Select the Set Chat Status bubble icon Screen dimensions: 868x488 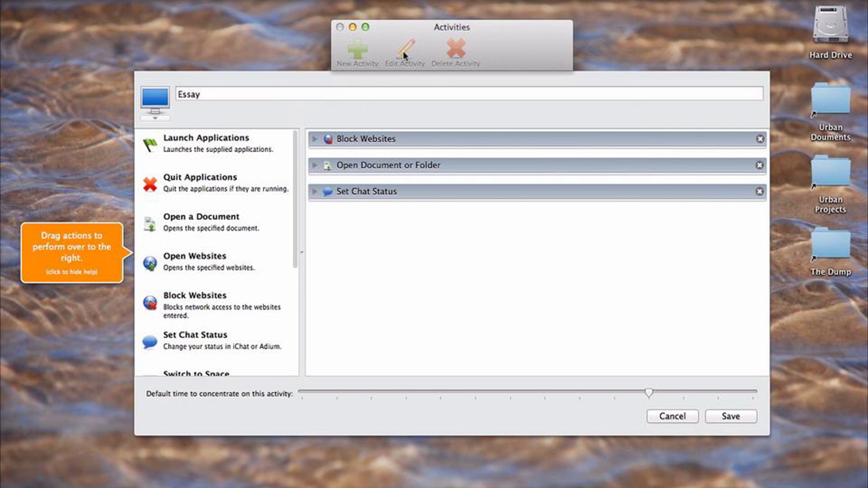coord(150,342)
